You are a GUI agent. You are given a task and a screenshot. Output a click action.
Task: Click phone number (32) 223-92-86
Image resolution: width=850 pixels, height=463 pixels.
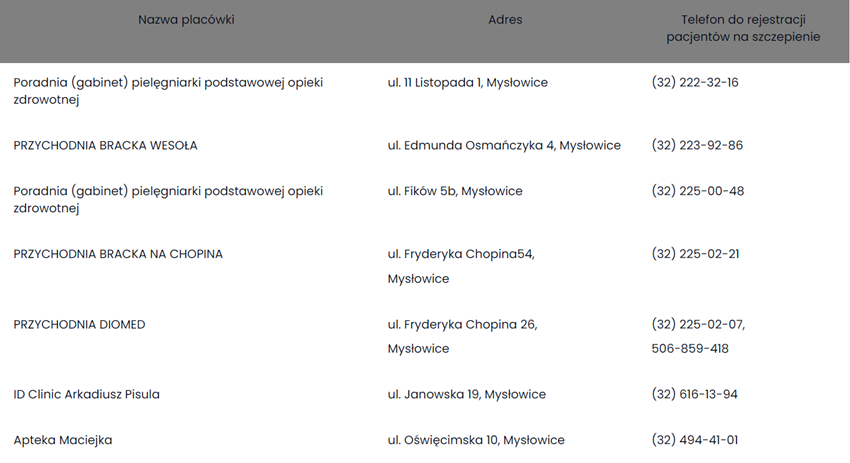tap(697, 145)
